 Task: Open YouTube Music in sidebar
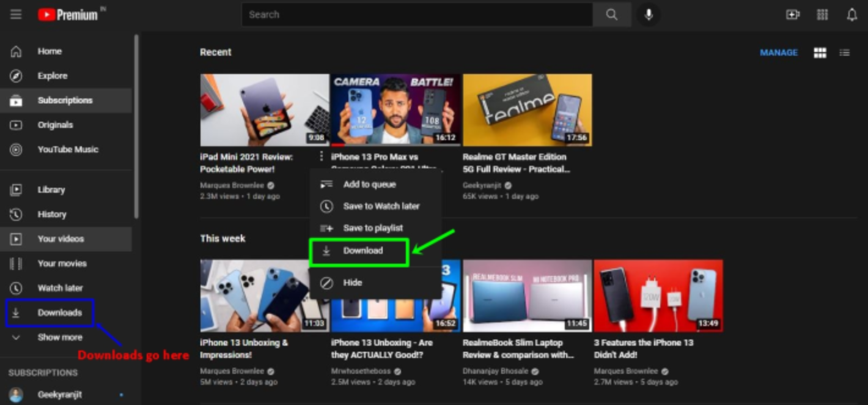(66, 149)
